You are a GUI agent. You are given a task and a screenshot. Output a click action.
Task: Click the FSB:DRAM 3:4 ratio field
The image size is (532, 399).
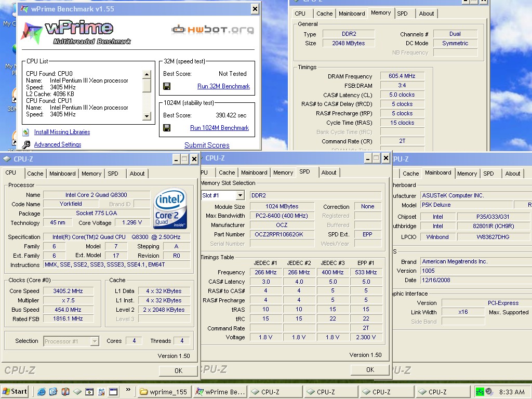(402, 86)
